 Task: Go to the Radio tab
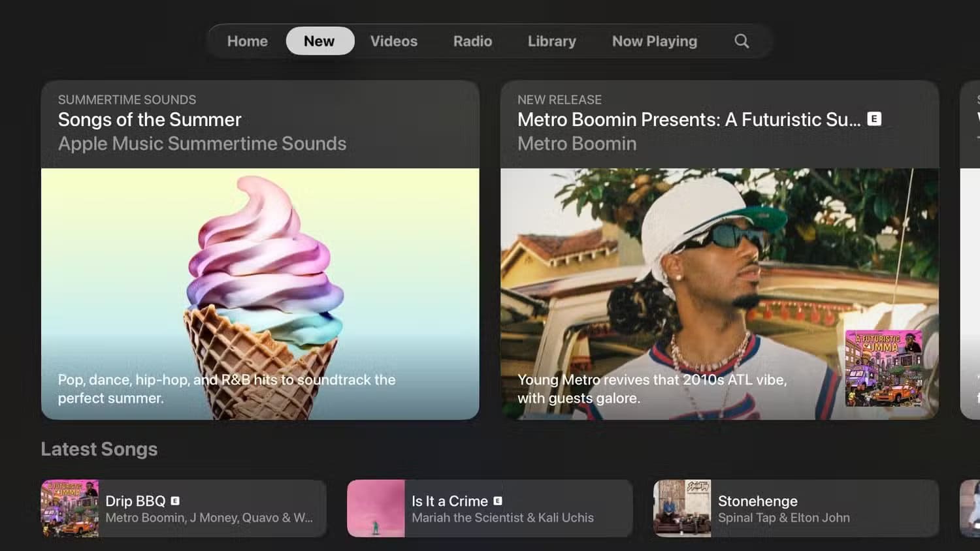[x=473, y=41]
